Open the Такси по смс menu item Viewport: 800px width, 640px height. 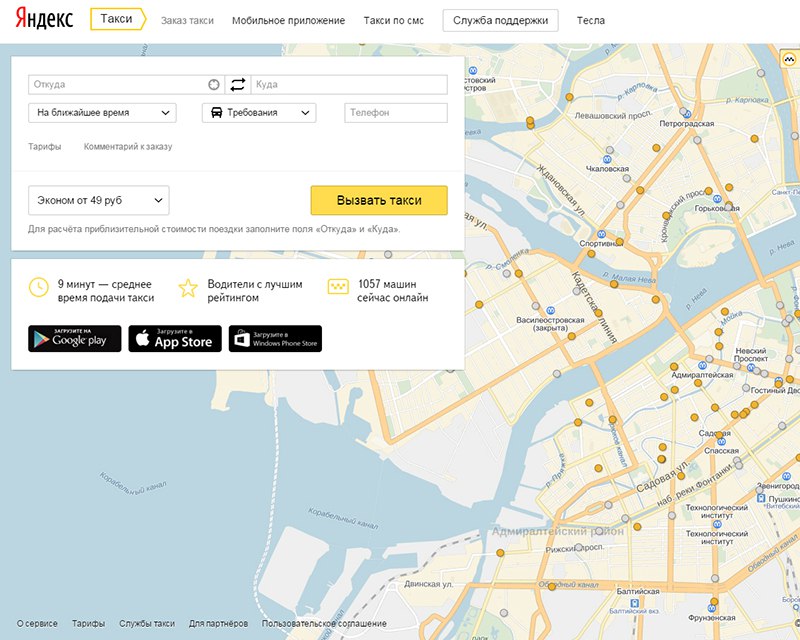click(x=393, y=20)
